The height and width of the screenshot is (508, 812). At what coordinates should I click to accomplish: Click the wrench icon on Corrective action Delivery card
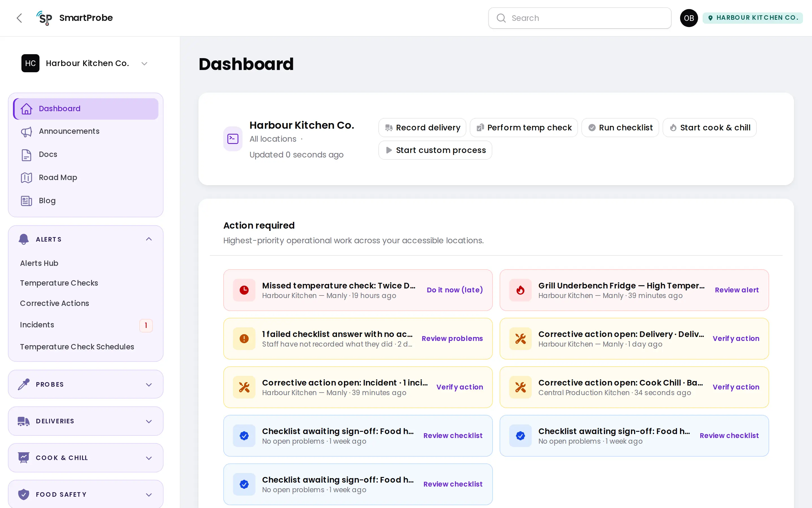coord(520,339)
